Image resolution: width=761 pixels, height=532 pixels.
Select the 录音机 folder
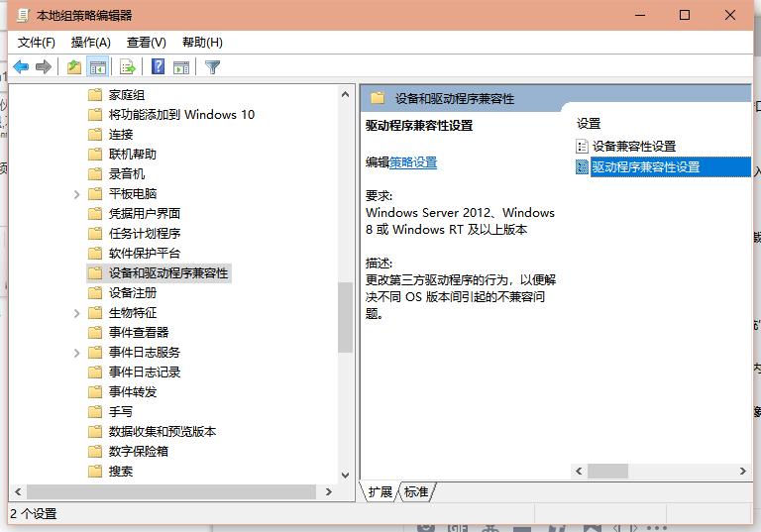127,173
